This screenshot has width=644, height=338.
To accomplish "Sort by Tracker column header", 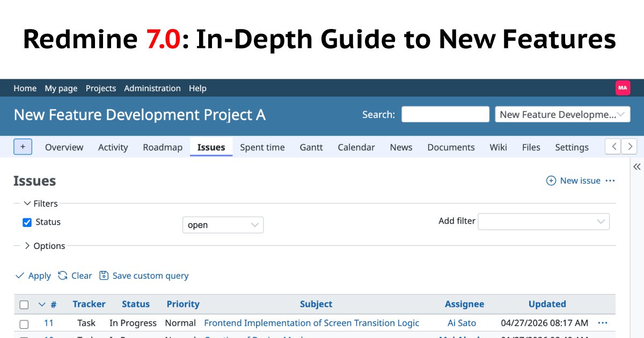I will point(89,304).
